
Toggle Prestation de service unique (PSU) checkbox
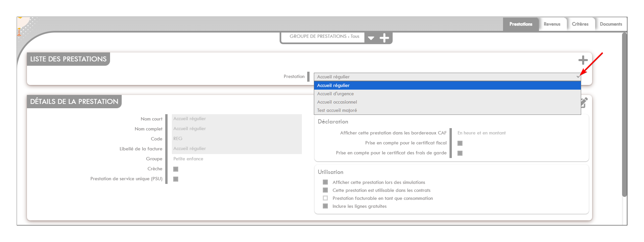[x=176, y=179]
